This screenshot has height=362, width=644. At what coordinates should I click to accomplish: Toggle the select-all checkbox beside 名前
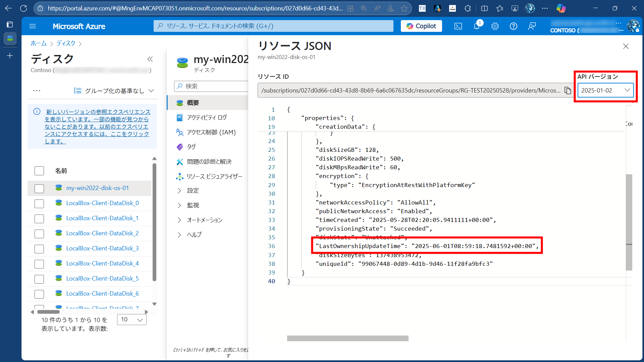pos(39,171)
